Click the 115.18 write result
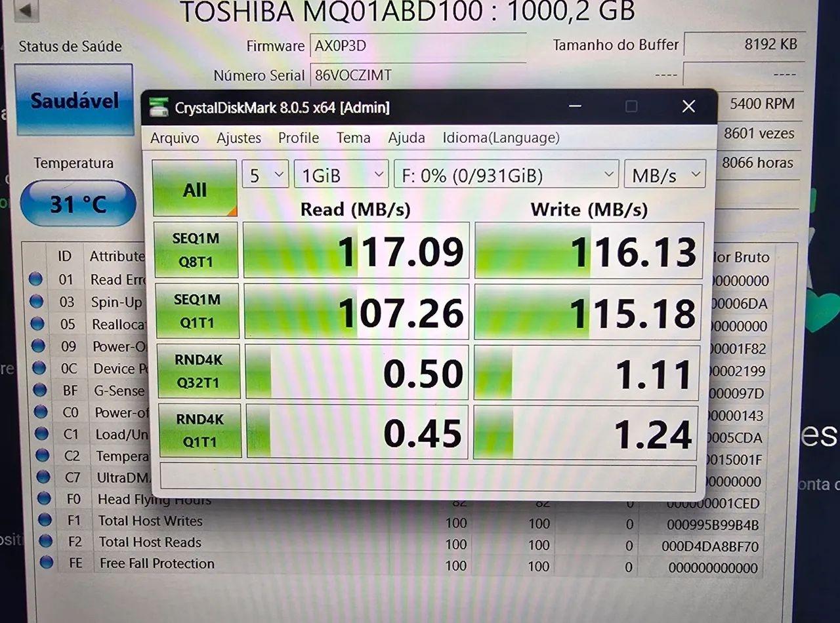Image resolution: width=840 pixels, height=623 pixels. point(588,312)
